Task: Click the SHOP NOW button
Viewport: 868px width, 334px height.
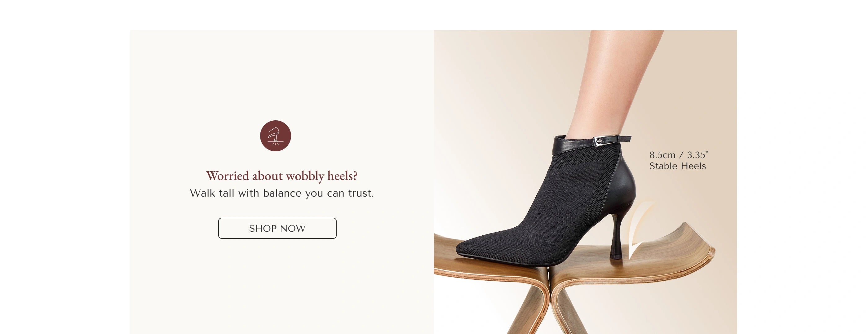Action: pyautogui.click(x=277, y=228)
